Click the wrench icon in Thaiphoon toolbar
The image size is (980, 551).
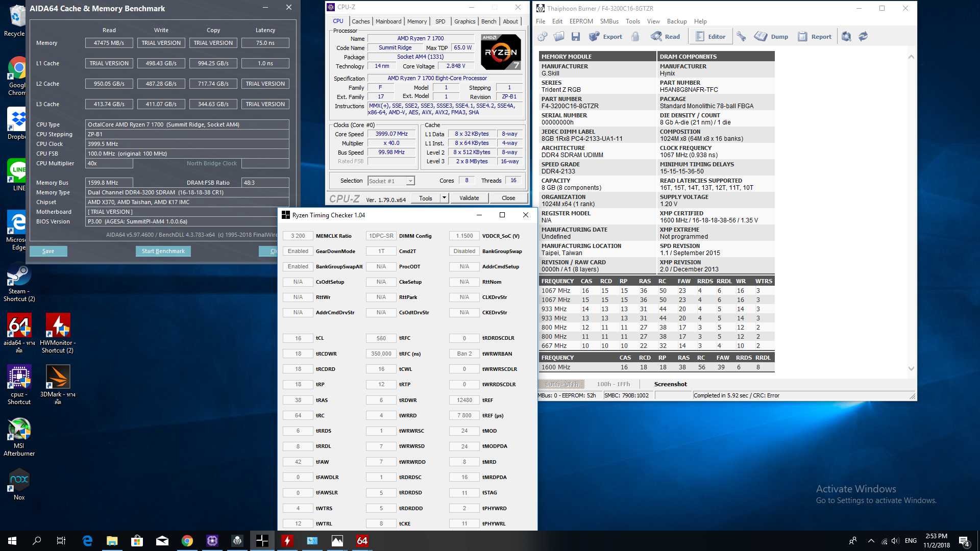tap(742, 37)
